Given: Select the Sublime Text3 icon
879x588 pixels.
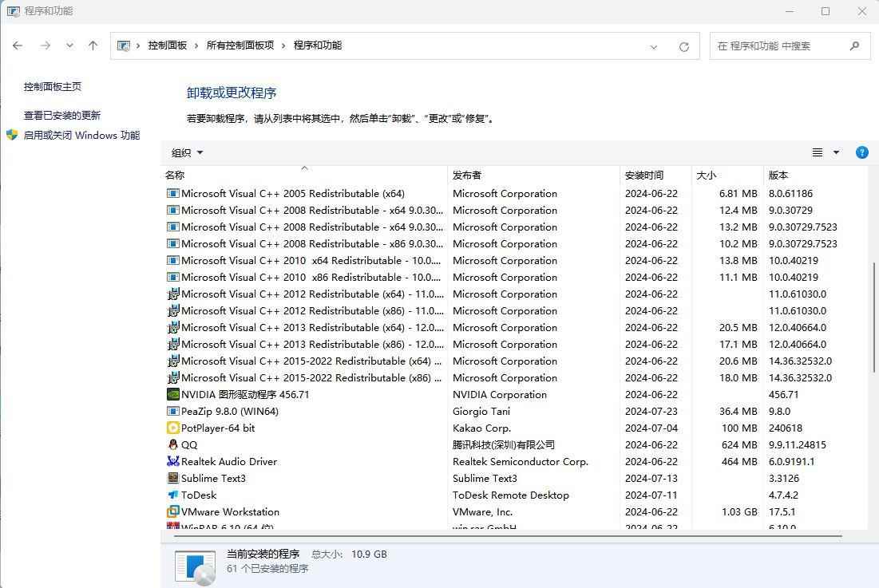Looking at the screenshot, I should (173, 478).
